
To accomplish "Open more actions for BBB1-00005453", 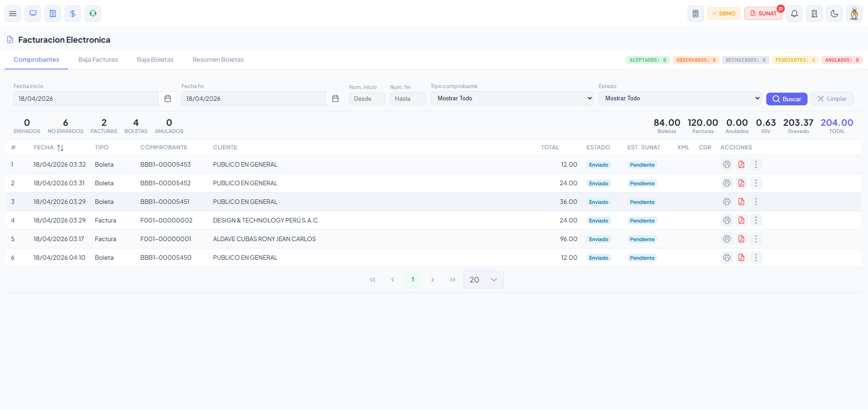I will [x=756, y=164].
